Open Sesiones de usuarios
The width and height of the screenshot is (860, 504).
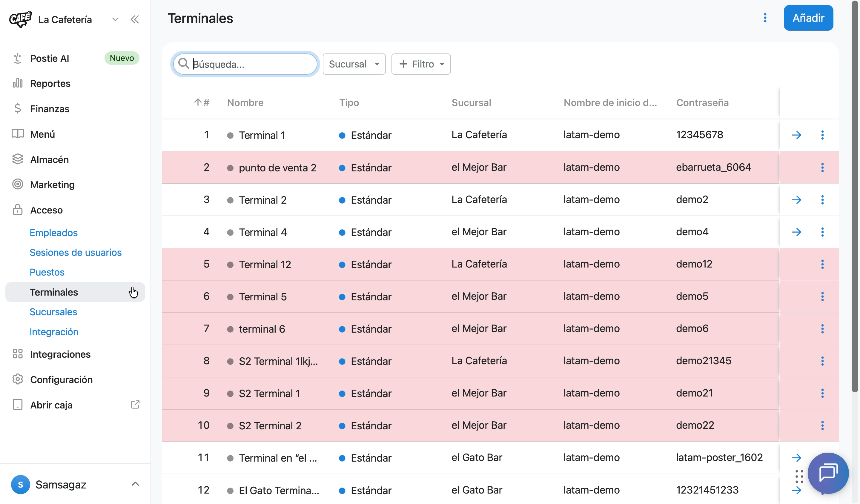(76, 253)
